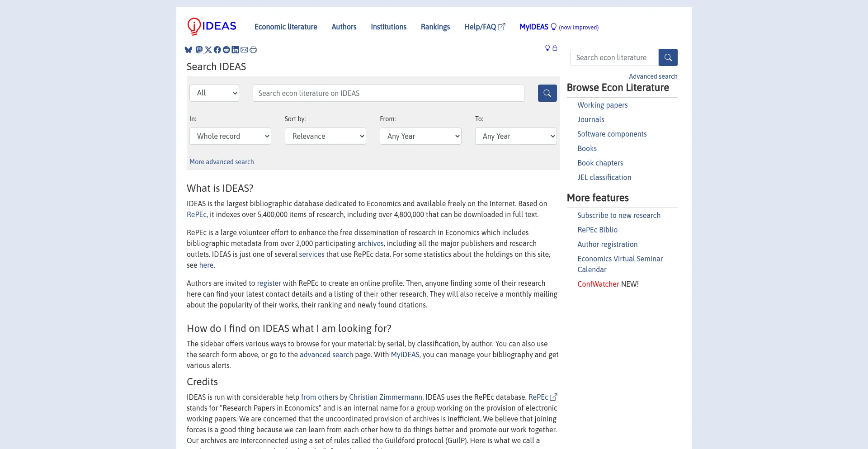Viewport: 868px width, 449px height.
Task: Click the 'Credits' heading
Action: click(202, 382)
